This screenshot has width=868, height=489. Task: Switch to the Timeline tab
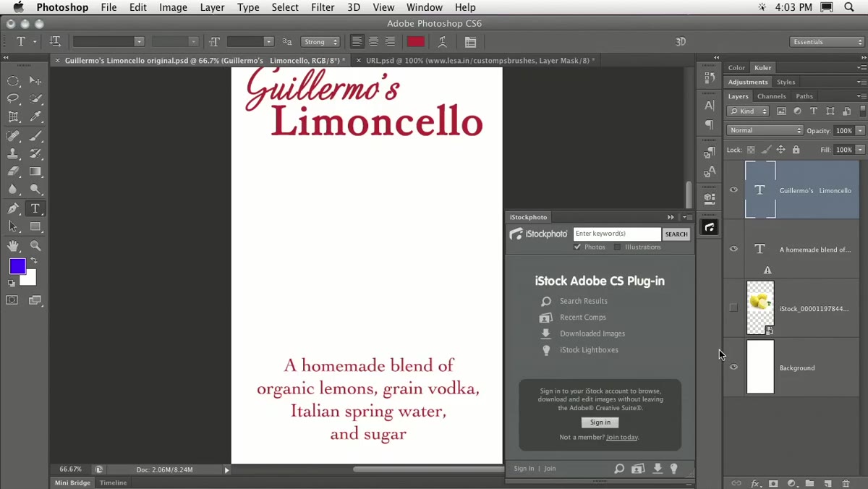[x=113, y=482]
